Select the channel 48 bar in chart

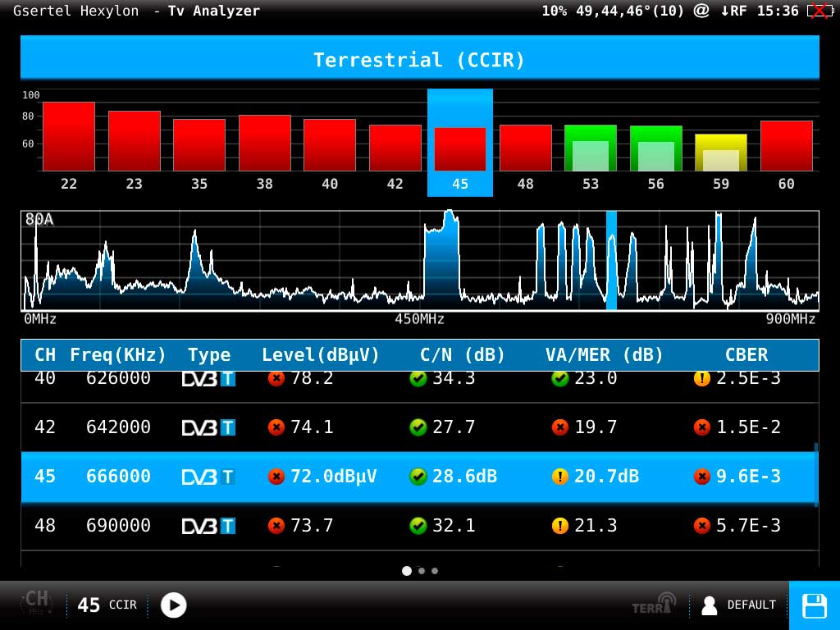point(526,148)
